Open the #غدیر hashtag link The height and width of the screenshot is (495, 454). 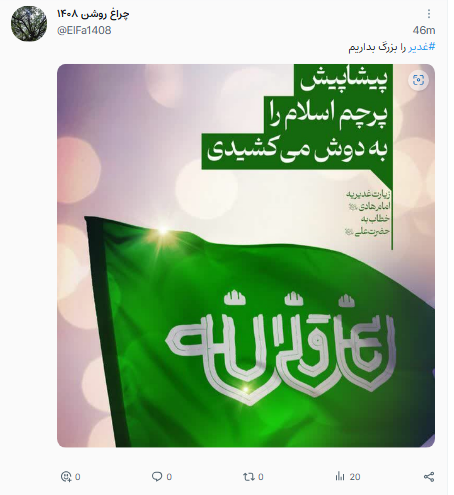(422, 47)
